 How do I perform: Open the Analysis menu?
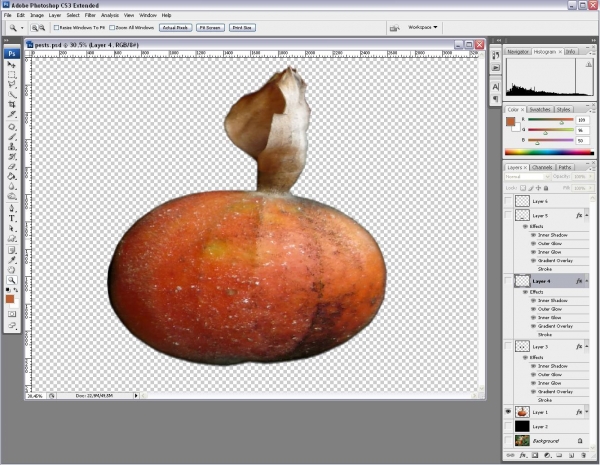(x=110, y=15)
